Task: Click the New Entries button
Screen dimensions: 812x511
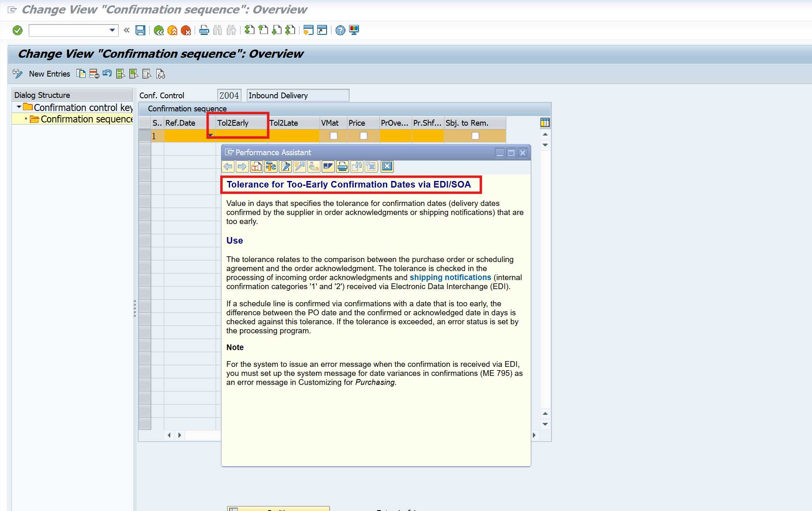Action: click(x=49, y=74)
